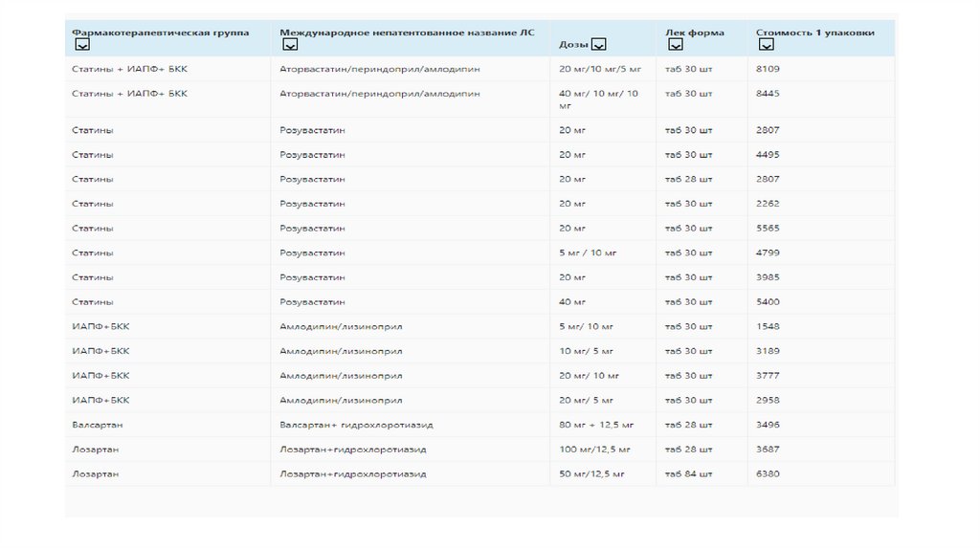Click the dose cell 40 мг/ 10 мг/ 10 мг
The height and width of the screenshot is (549, 980).
click(x=598, y=99)
